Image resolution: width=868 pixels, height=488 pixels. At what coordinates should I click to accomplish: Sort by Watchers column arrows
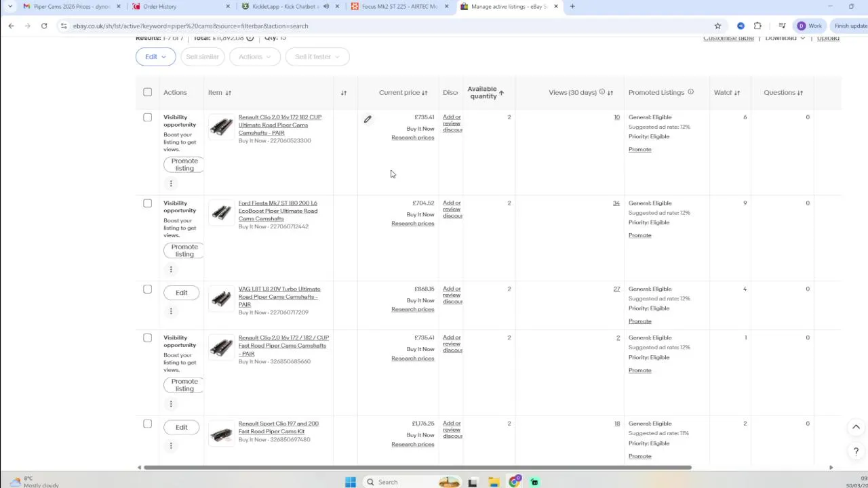(x=737, y=93)
